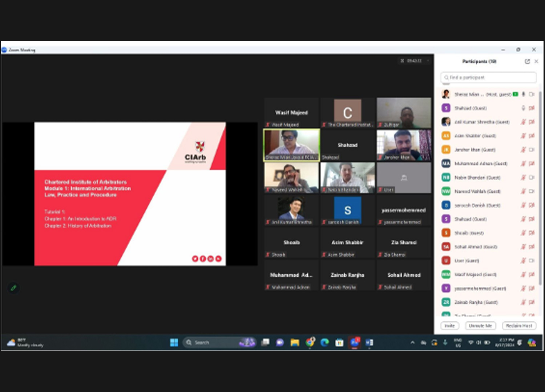
Task: Select the AS avatar for Asim Shabbir
Action: click(446, 136)
